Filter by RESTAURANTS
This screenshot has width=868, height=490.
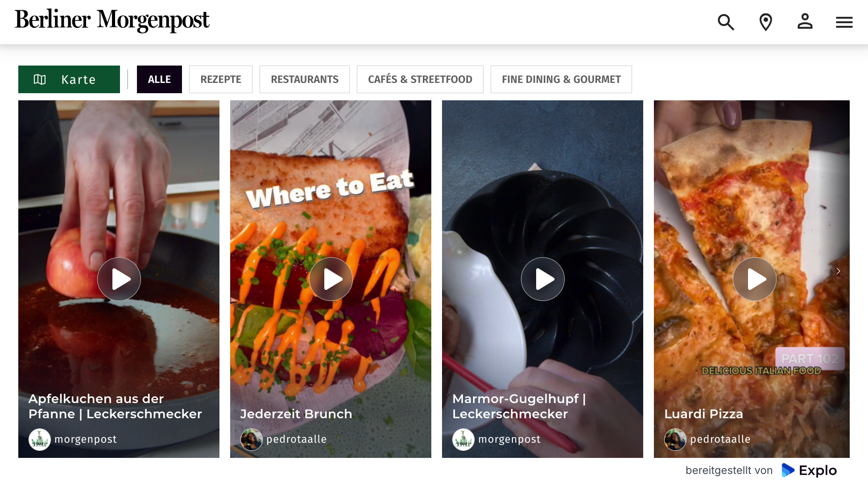tap(305, 79)
